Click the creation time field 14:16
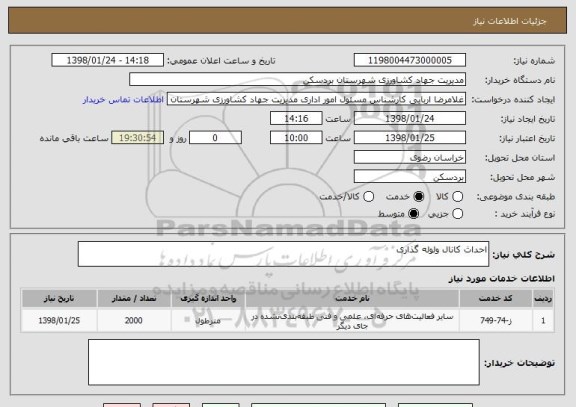The width and height of the screenshot is (576, 407). click(x=296, y=119)
